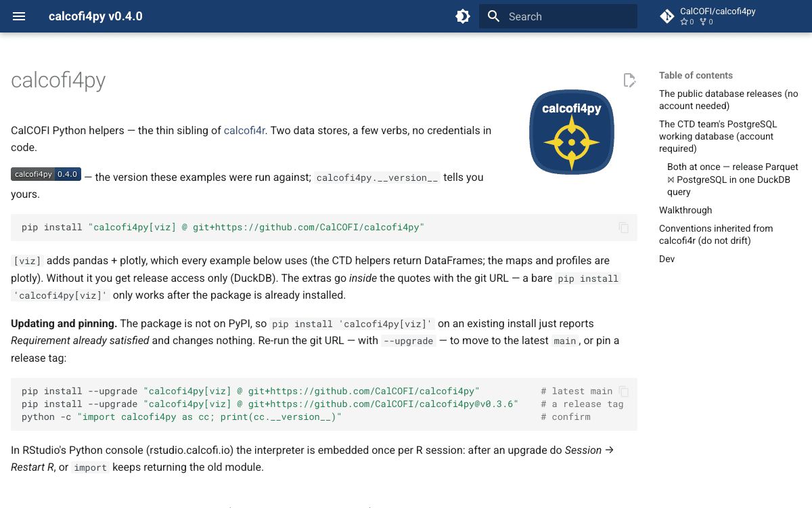The width and height of the screenshot is (812, 508).
Task: Click the '# confirm' code comment
Action: click(x=566, y=417)
